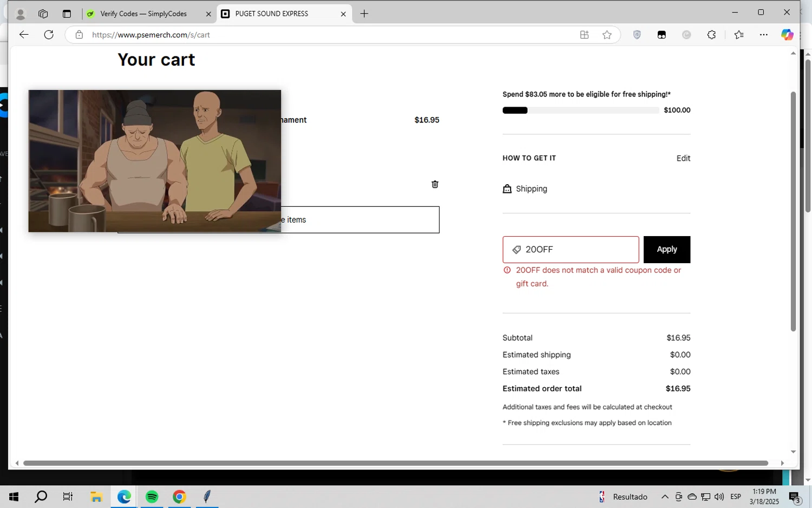The image size is (812, 508).
Task: Click the cartoon video thumbnail overlay
Action: [155, 161]
